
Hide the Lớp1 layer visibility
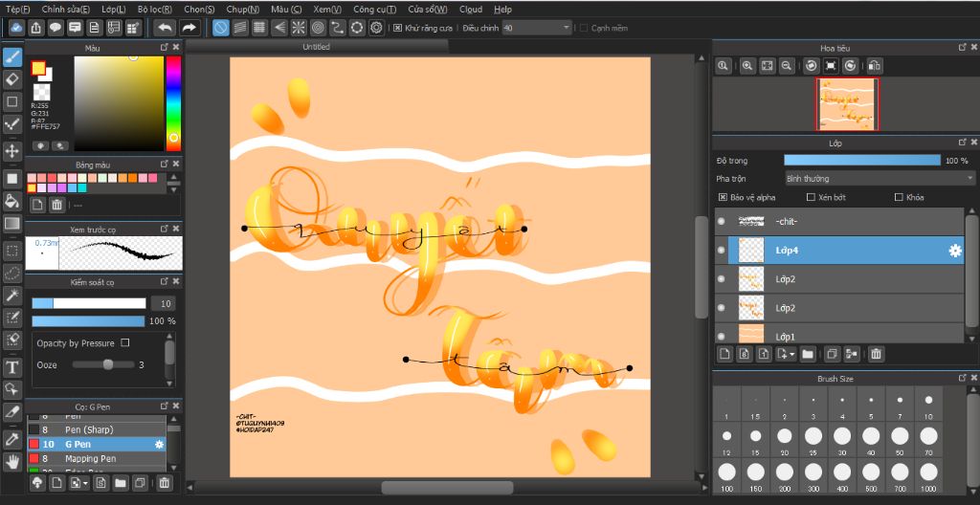pyautogui.click(x=722, y=337)
